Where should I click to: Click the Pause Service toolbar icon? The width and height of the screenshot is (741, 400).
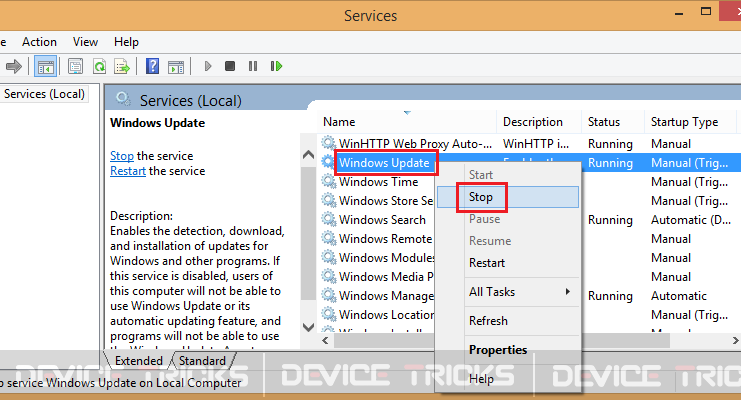[x=253, y=66]
